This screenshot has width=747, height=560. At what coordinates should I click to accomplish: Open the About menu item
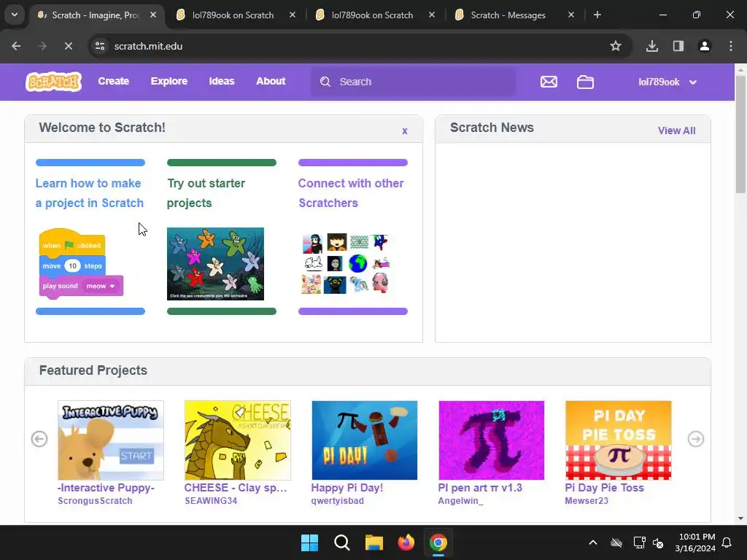coord(271,82)
